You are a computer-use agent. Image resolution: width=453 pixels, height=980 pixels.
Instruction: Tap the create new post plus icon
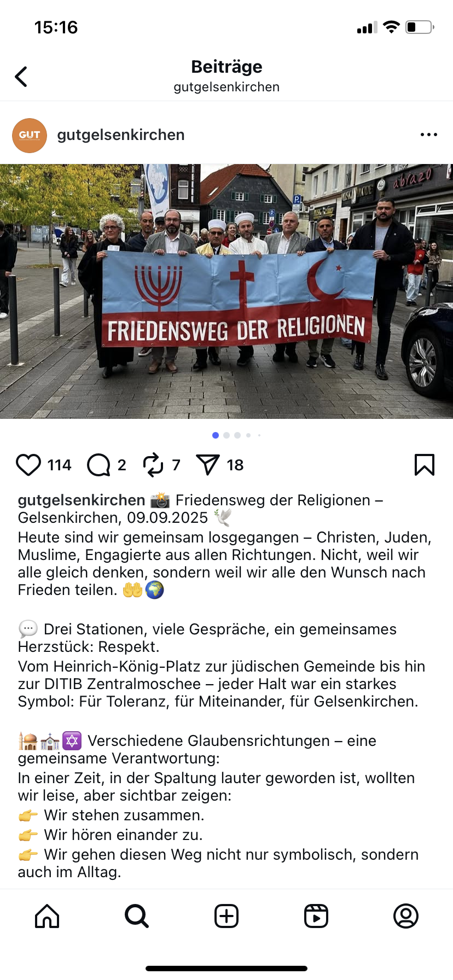pyautogui.click(x=226, y=916)
